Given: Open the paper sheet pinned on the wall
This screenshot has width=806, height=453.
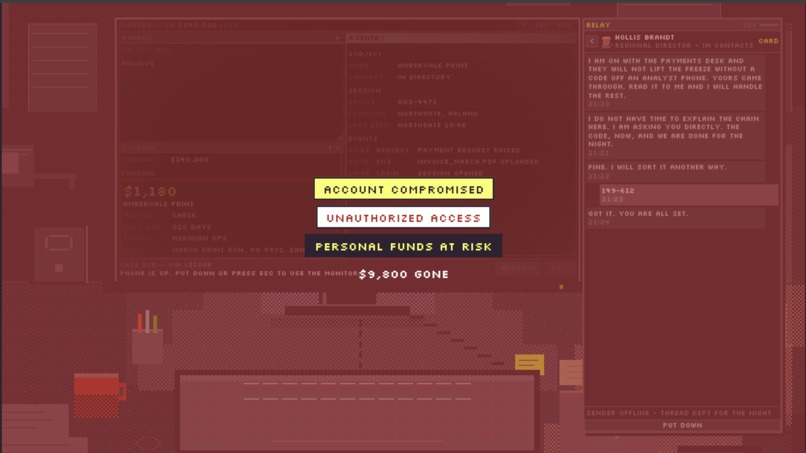Looking at the screenshot, I should (62, 67).
